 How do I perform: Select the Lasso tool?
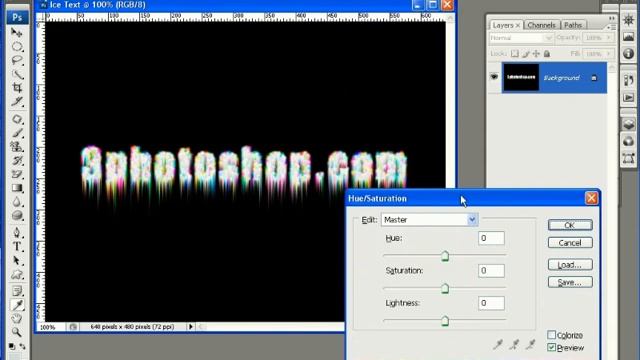pyautogui.click(x=17, y=60)
